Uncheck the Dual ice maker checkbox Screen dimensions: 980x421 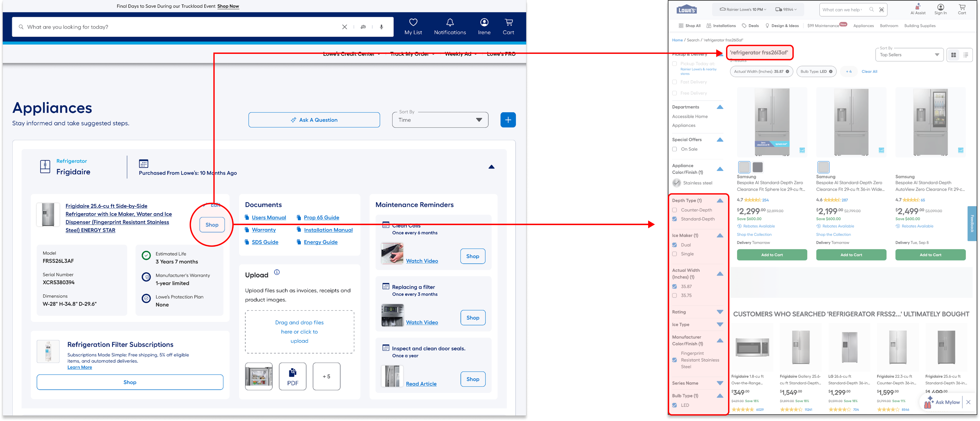coord(674,245)
